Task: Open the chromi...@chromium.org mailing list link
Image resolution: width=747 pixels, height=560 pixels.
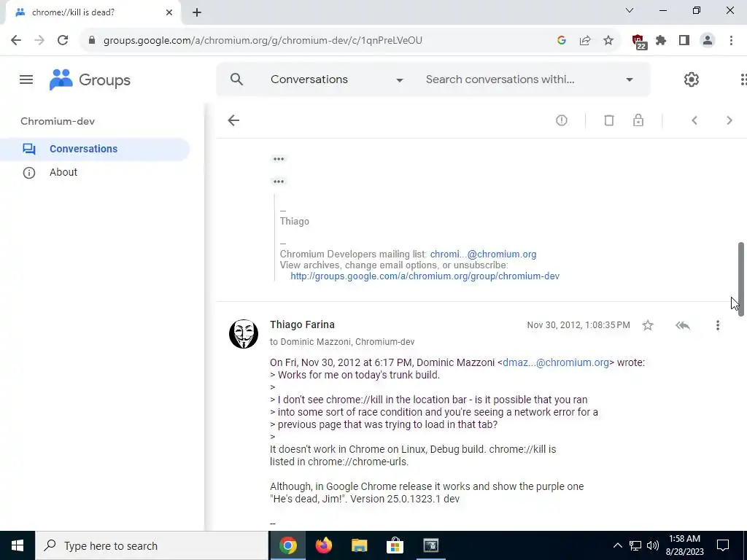Action: [x=483, y=254]
